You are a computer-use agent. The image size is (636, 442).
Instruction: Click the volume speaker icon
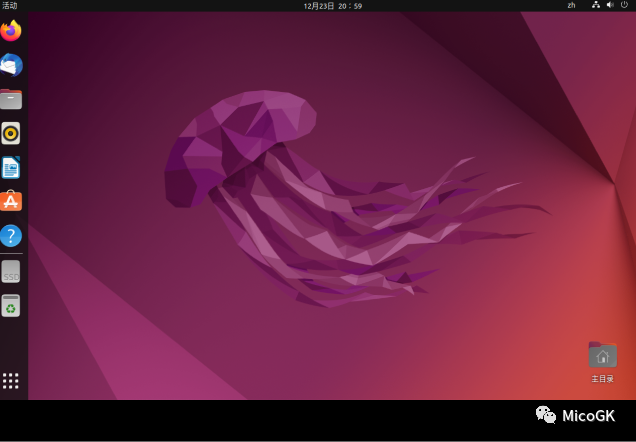610,5
